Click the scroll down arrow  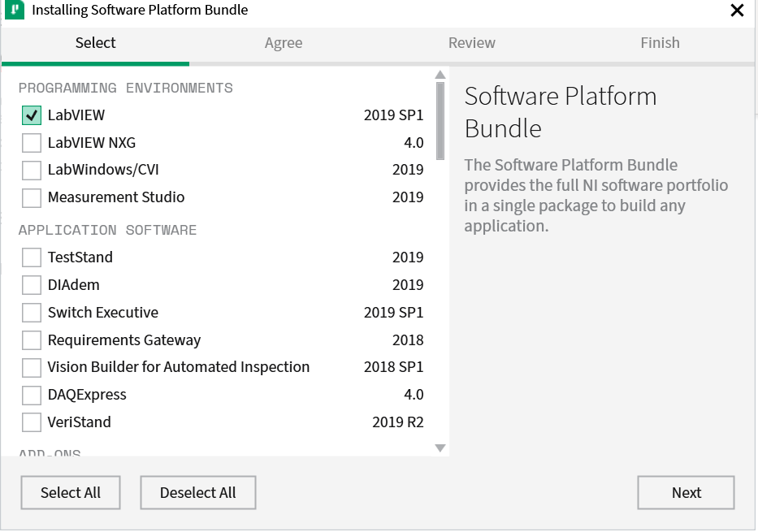(x=440, y=448)
